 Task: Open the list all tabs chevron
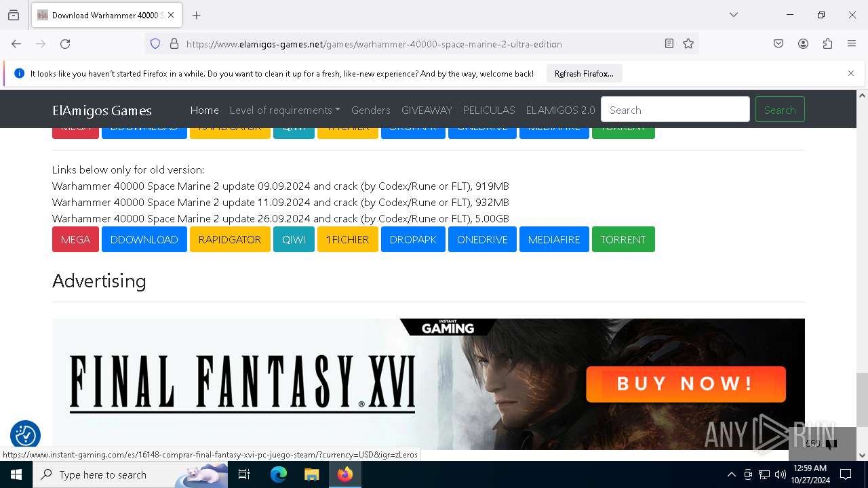pos(734,15)
